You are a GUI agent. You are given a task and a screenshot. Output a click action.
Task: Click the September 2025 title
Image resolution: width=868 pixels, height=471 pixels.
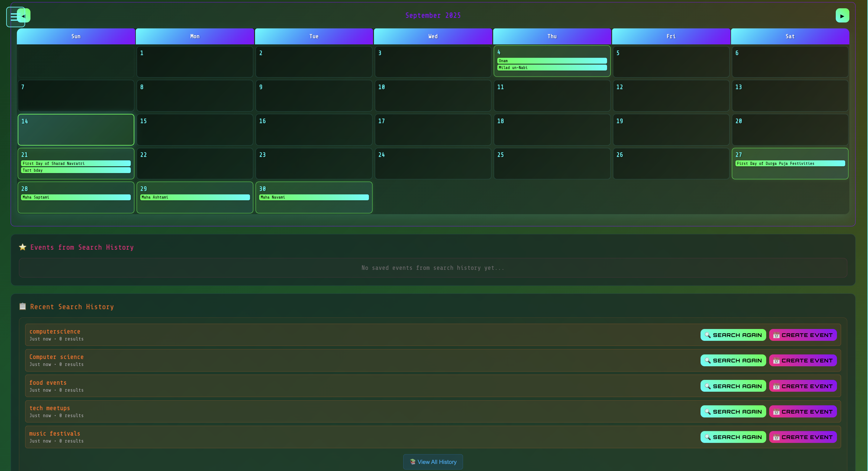coord(433,15)
